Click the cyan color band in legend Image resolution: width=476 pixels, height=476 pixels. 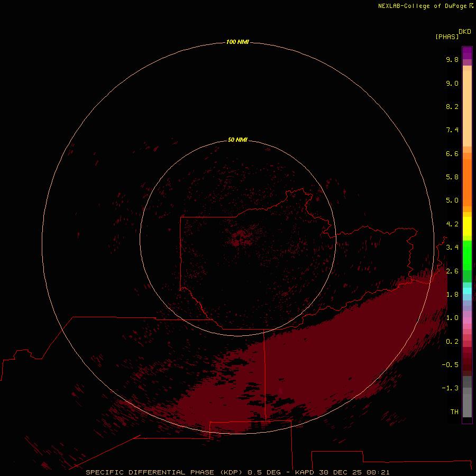[x=467, y=291]
